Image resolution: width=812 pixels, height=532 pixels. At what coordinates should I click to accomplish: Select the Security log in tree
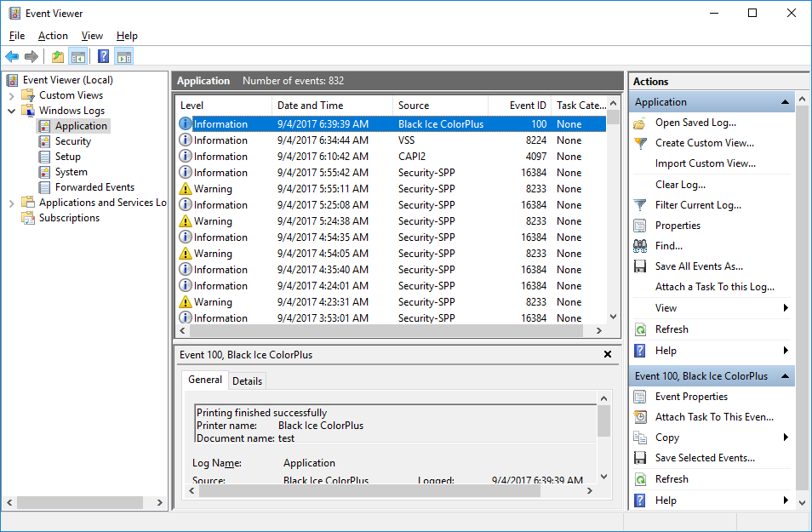pyautogui.click(x=73, y=141)
